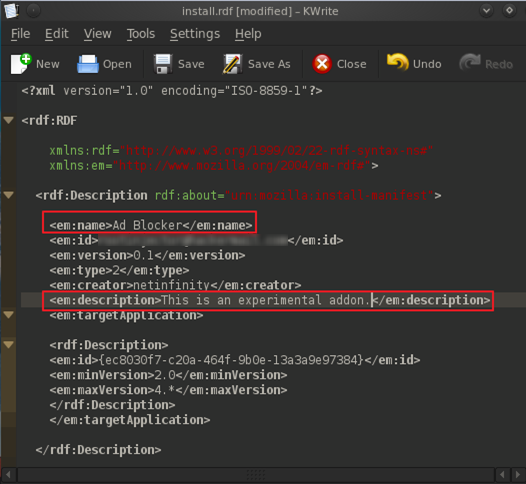
Task: Click the scrollbar right arrow at far right
Action: click(518, 475)
